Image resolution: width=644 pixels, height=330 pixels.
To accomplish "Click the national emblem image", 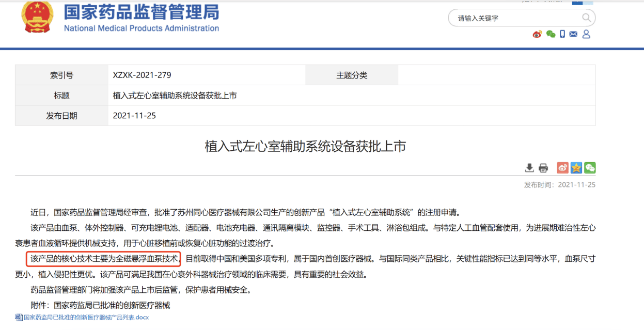I will pyautogui.click(x=37, y=17).
